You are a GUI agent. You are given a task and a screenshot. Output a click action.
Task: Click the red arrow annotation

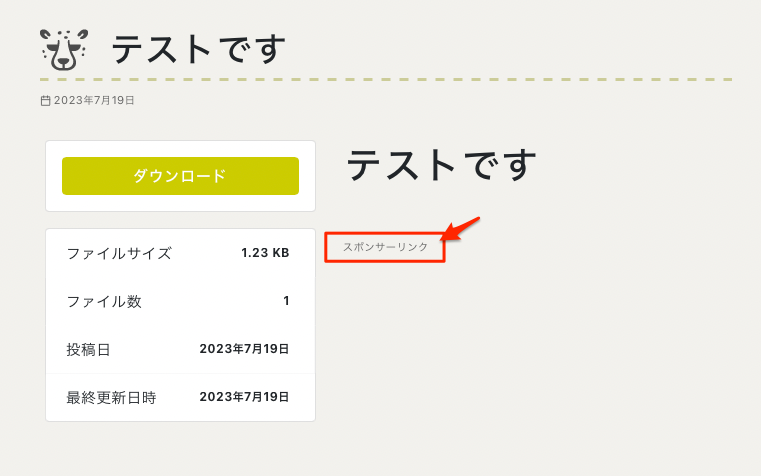pos(461,229)
